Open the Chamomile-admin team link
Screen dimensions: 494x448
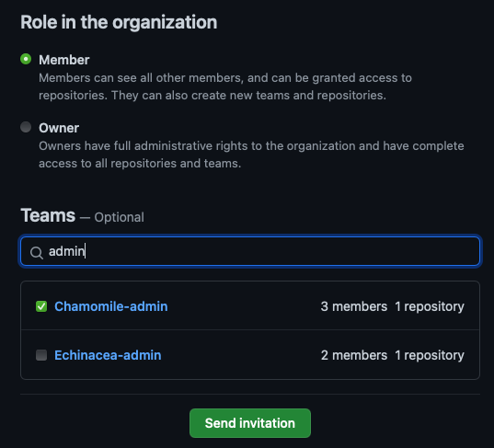point(111,306)
